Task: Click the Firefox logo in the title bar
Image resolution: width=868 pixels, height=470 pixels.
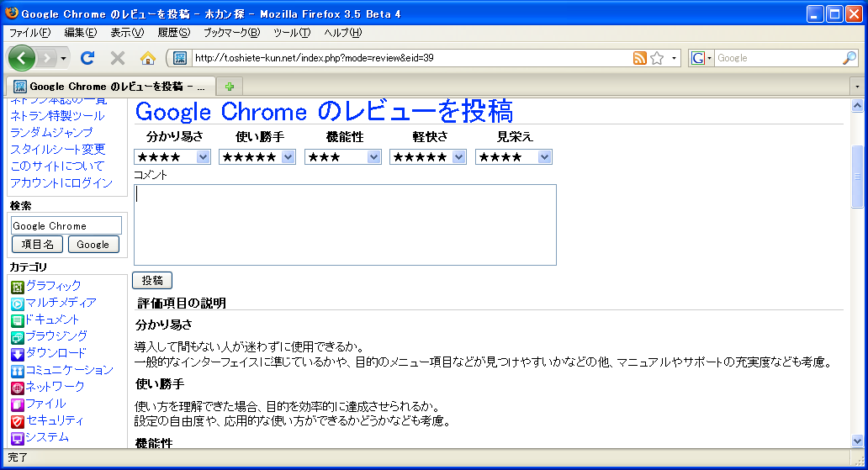Action: (x=12, y=13)
